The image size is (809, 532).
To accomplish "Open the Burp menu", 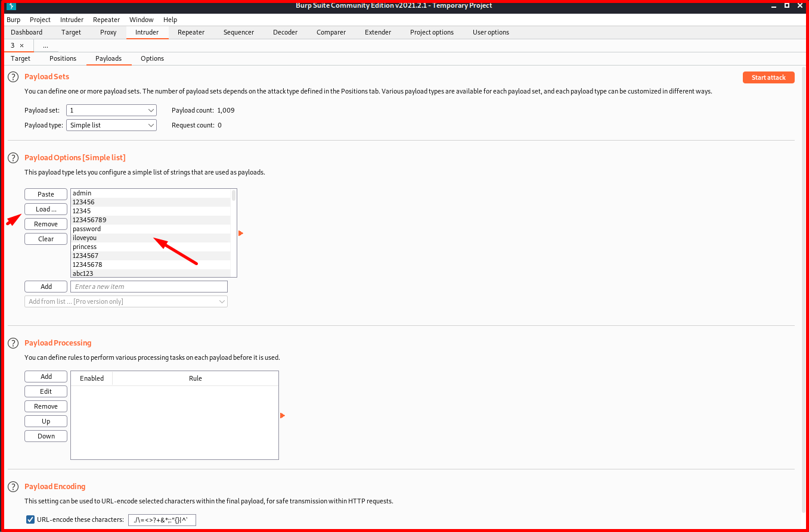I will 13,20.
